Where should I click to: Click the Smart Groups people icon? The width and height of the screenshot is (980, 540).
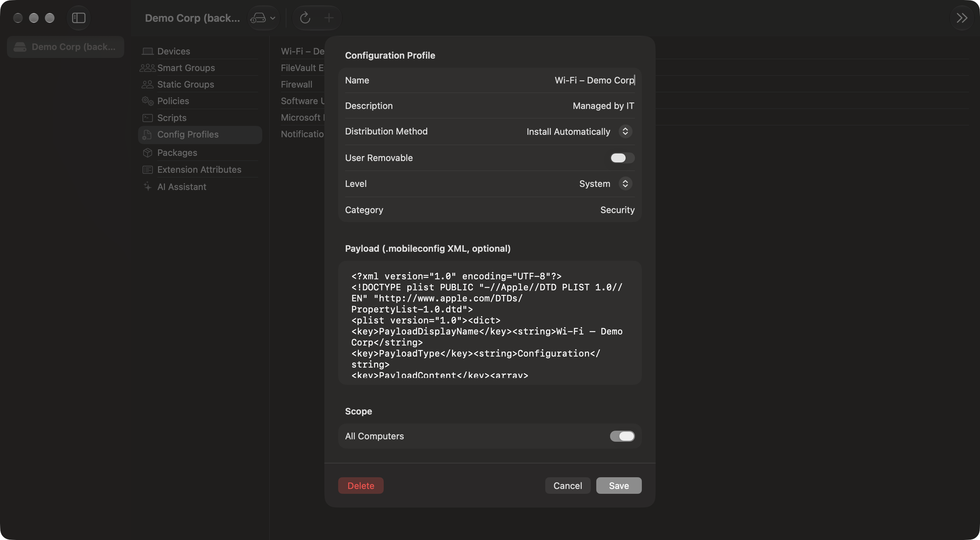click(148, 68)
